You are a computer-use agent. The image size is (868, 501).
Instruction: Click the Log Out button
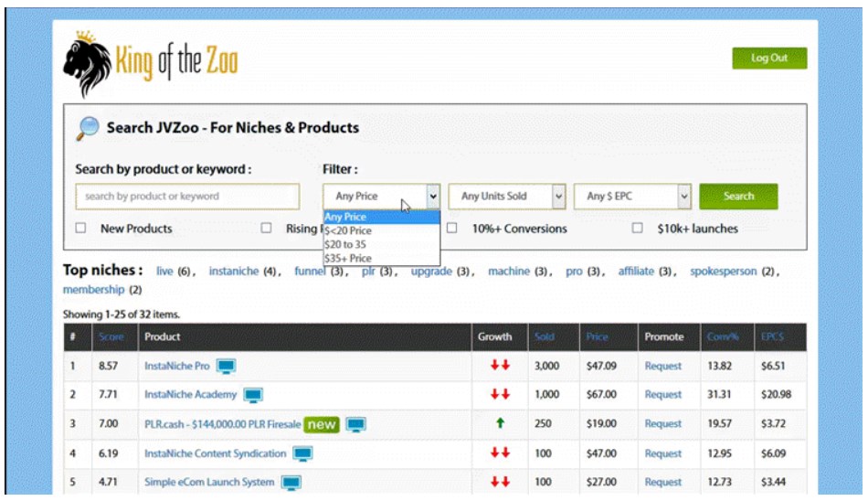[769, 59]
